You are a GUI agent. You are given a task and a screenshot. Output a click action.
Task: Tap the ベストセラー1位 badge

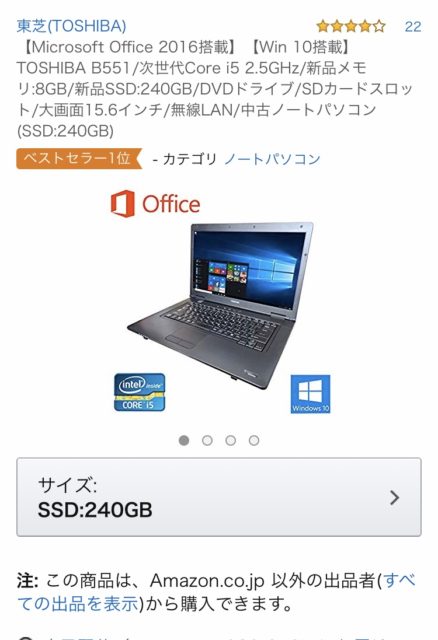pyautogui.click(x=79, y=158)
